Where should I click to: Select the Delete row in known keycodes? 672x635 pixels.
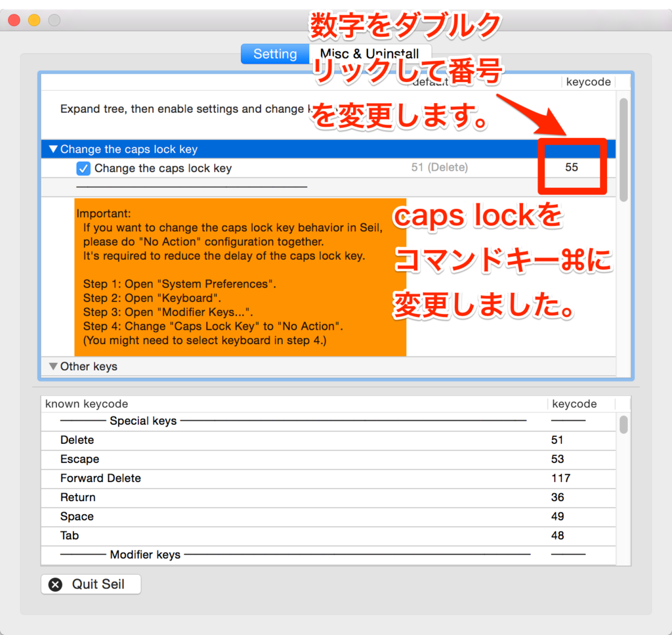coord(328,441)
